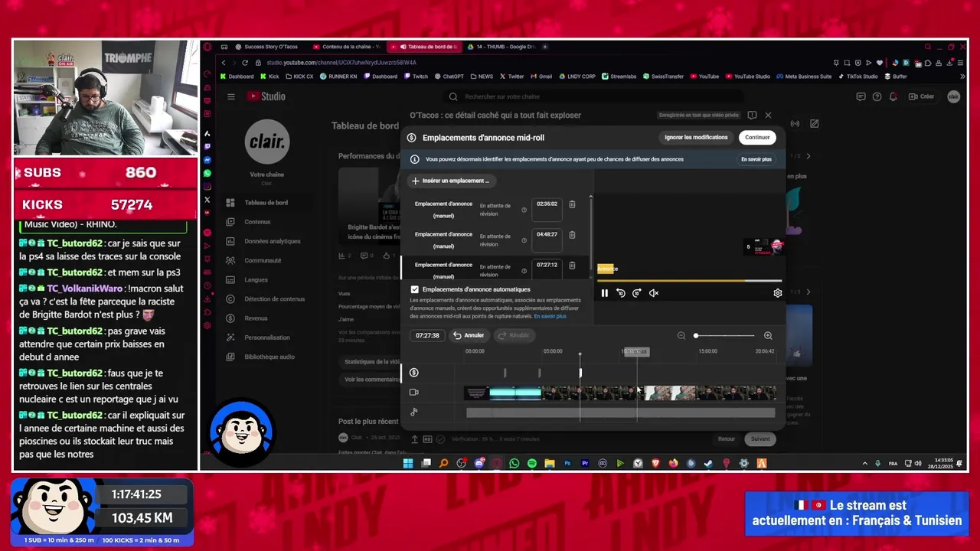Open Spotify from the taskbar
Screen dimensions: 980x551
tap(532, 463)
